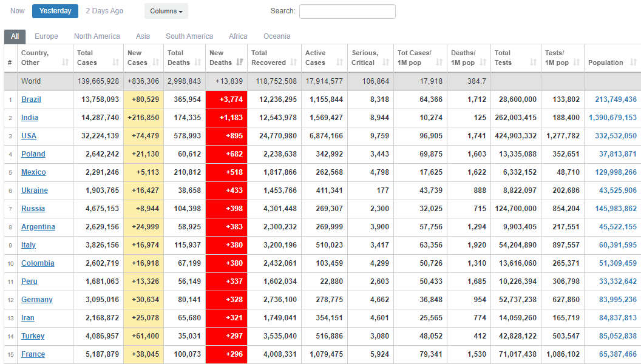Screen dimensions: 641x364
Task: Open the Brazil country link
Action: pos(31,99)
